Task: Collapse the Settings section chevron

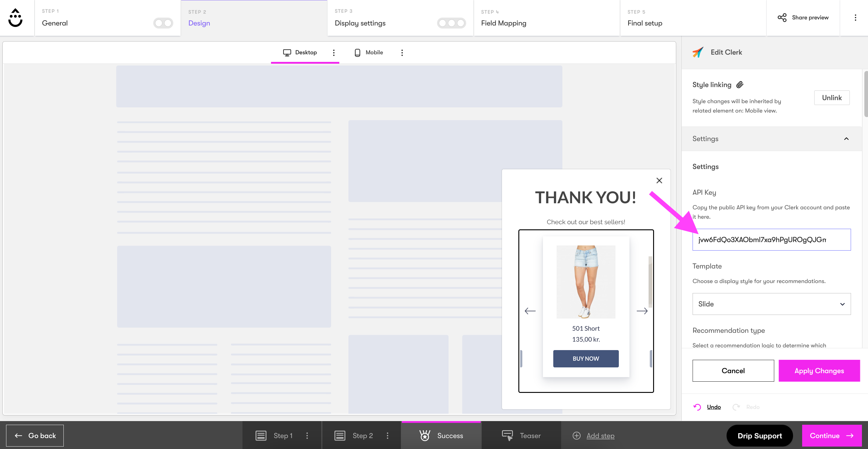Action: (846, 139)
